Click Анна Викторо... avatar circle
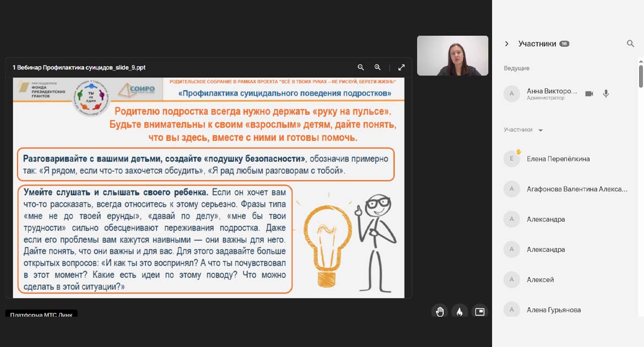 tap(512, 94)
